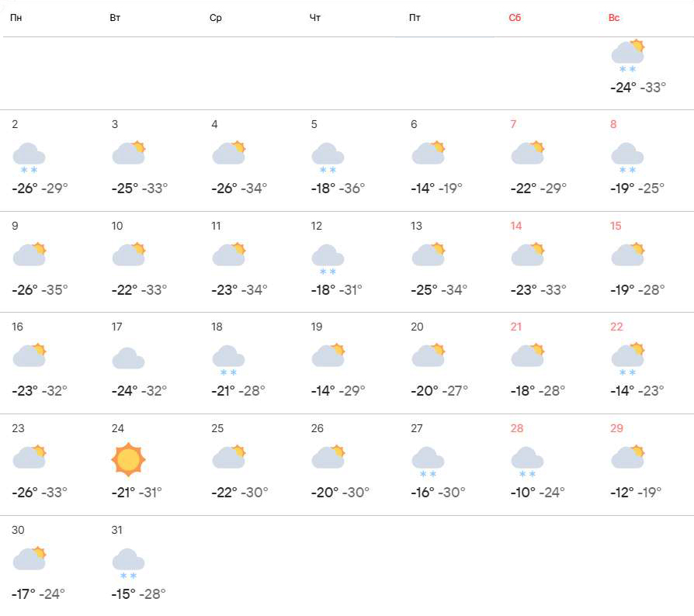Click the cloud icon on day 17
694x616 pixels.
pyautogui.click(x=128, y=358)
